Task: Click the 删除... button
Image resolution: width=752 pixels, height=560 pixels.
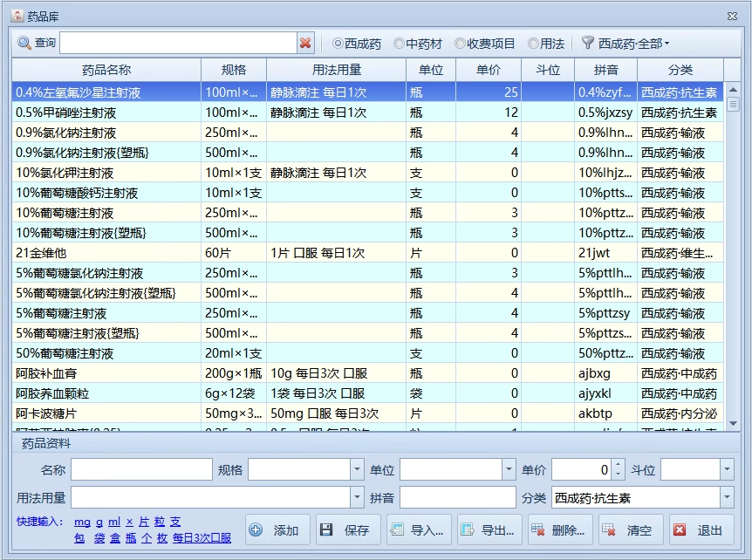Action: coord(560,529)
